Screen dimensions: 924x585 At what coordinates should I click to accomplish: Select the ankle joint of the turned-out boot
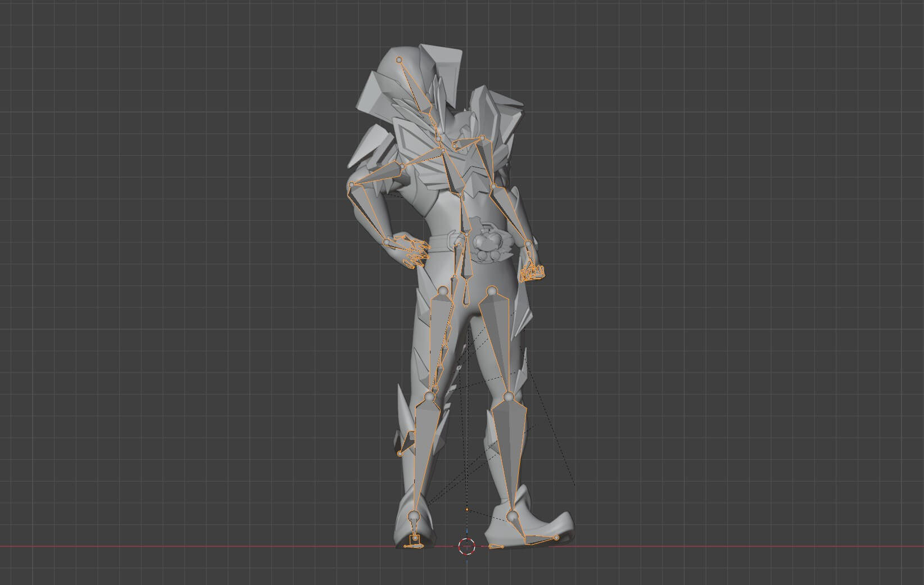point(512,515)
